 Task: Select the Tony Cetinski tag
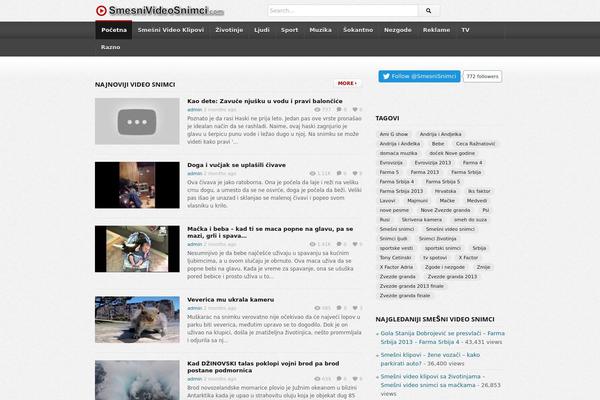point(395,258)
